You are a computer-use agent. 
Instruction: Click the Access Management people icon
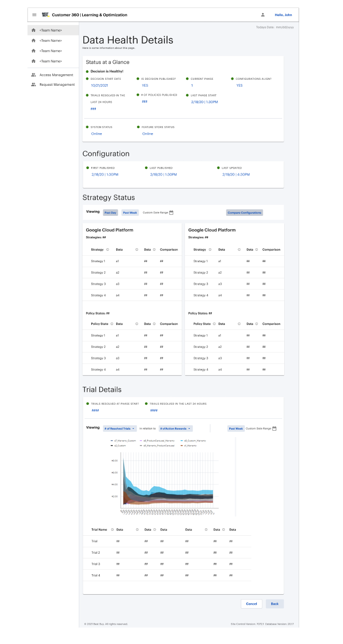click(x=33, y=75)
